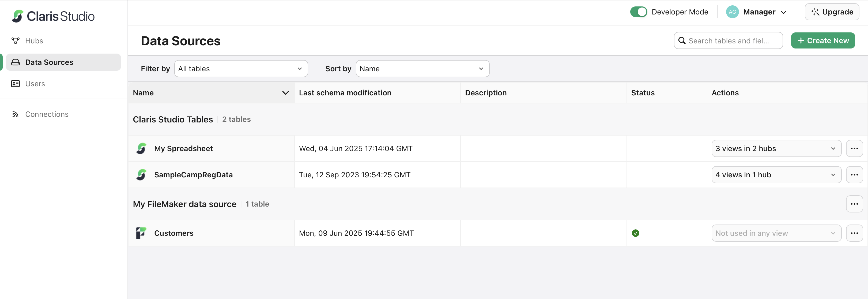This screenshot has height=299, width=868.
Task: Toggle Developer Mode off
Action: point(639,12)
